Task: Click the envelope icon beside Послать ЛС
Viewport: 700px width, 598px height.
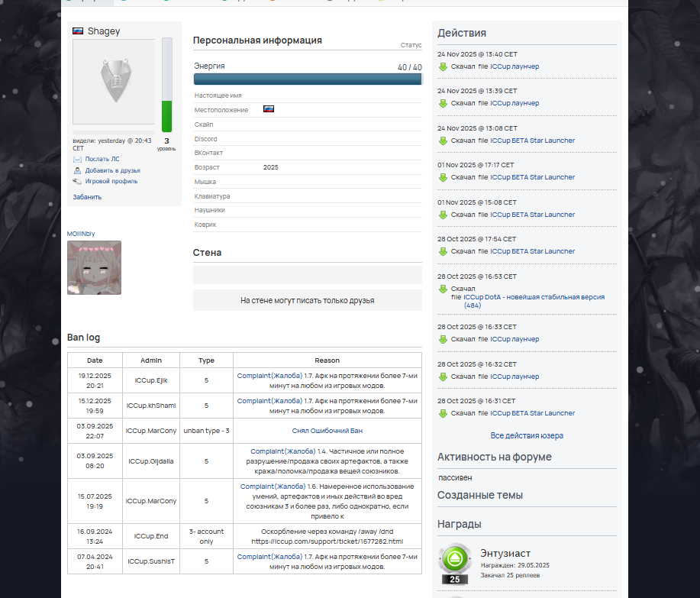Action: pos(77,160)
